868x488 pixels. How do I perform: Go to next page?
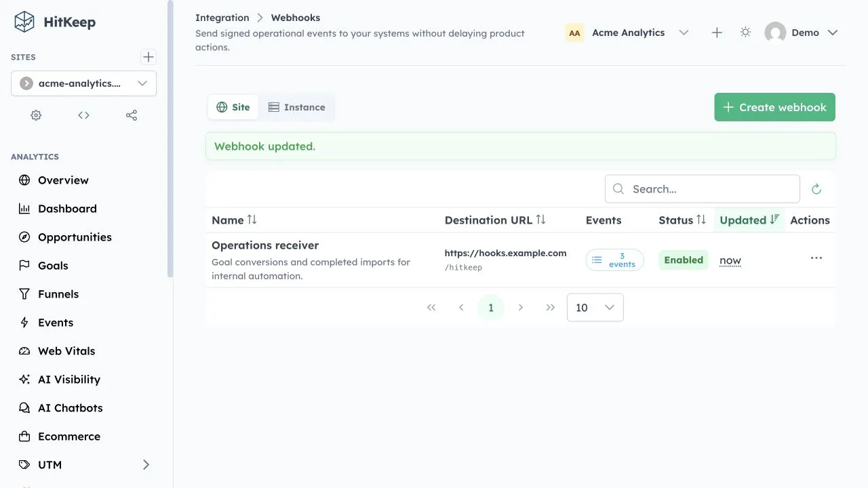521,308
